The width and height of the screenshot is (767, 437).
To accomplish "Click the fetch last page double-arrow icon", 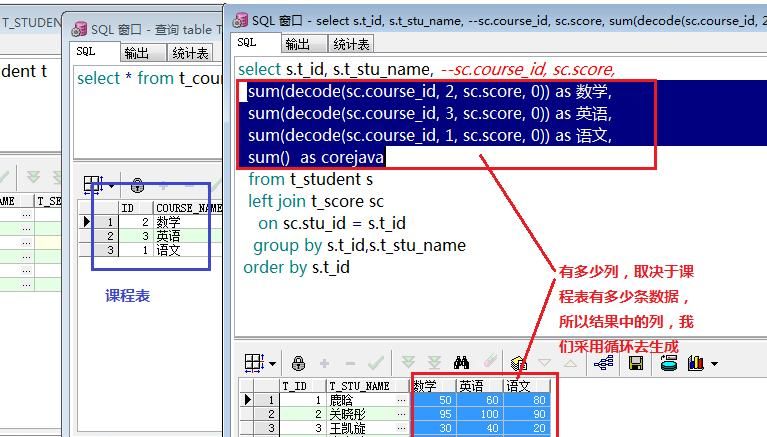I will click(x=434, y=363).
